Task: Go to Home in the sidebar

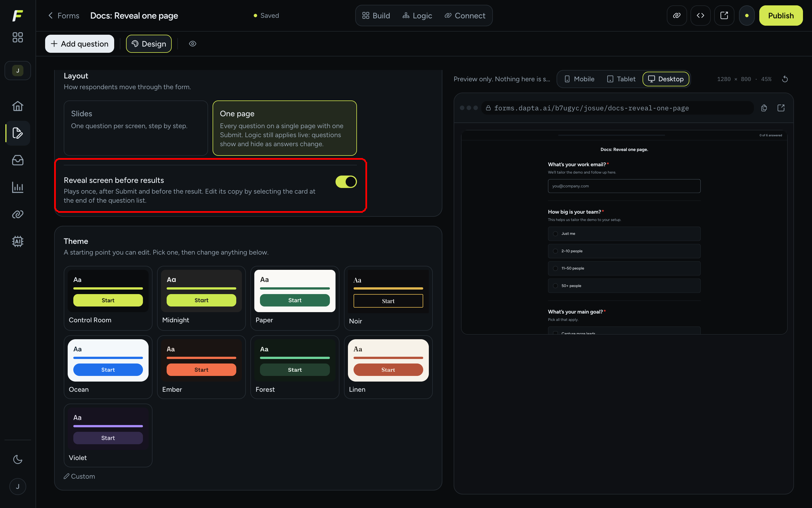Action: click(x=17, y=106)
